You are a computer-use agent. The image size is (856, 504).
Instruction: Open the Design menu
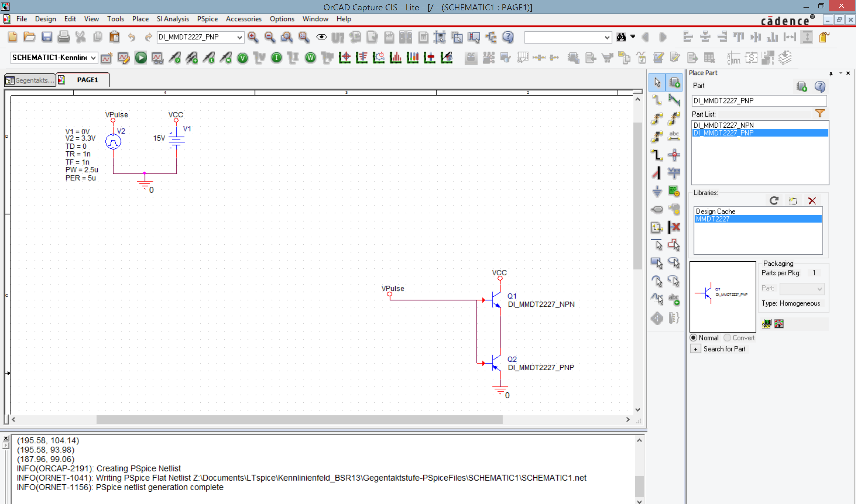(x=45, y=19)
